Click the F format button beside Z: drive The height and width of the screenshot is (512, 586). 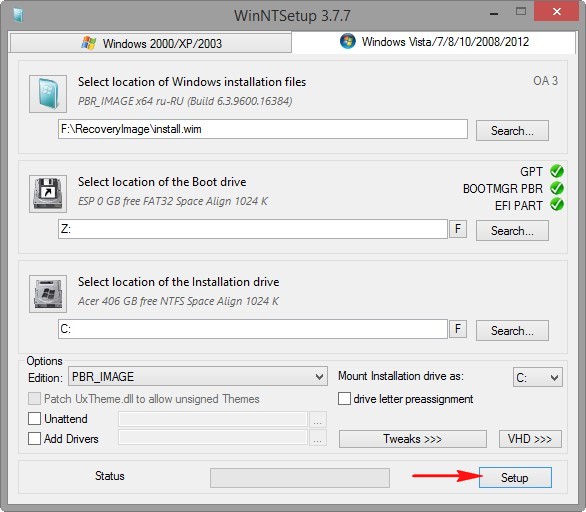[x=458, y=229]
